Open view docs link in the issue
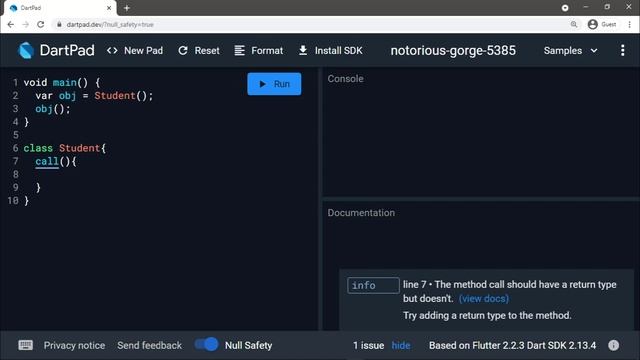This screenshot has width=640, height=360. pyautogui.click(x=484, y=298)
